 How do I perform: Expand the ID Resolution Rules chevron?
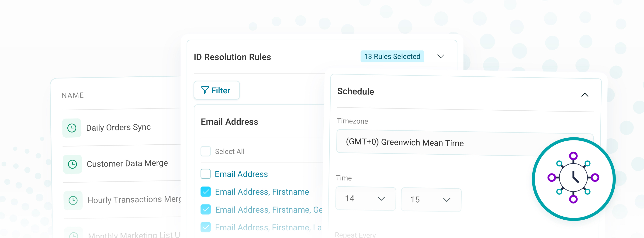(440, 56)
